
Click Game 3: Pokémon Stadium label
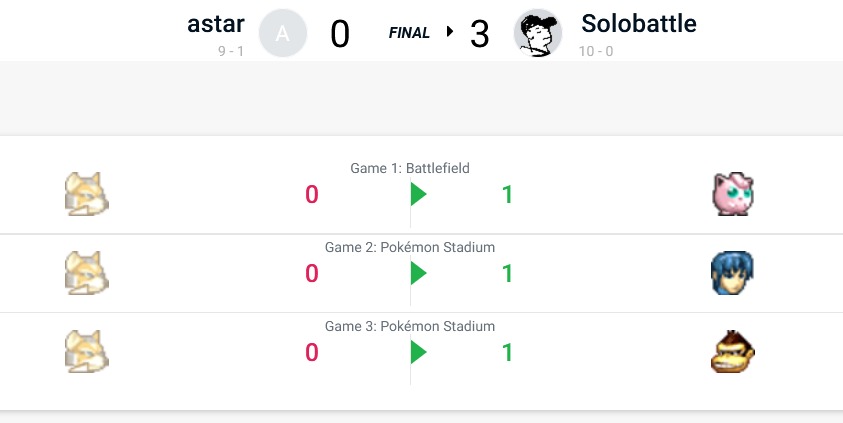tap(410, 326)
